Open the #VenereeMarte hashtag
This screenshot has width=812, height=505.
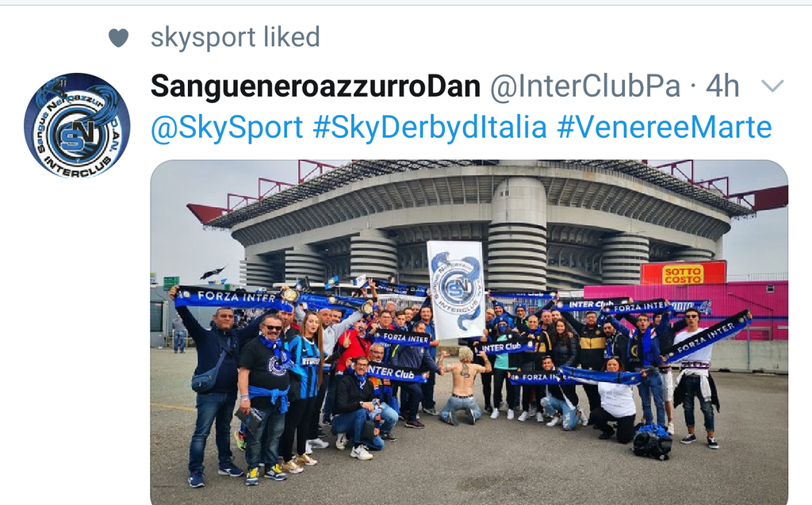point(665,128)
